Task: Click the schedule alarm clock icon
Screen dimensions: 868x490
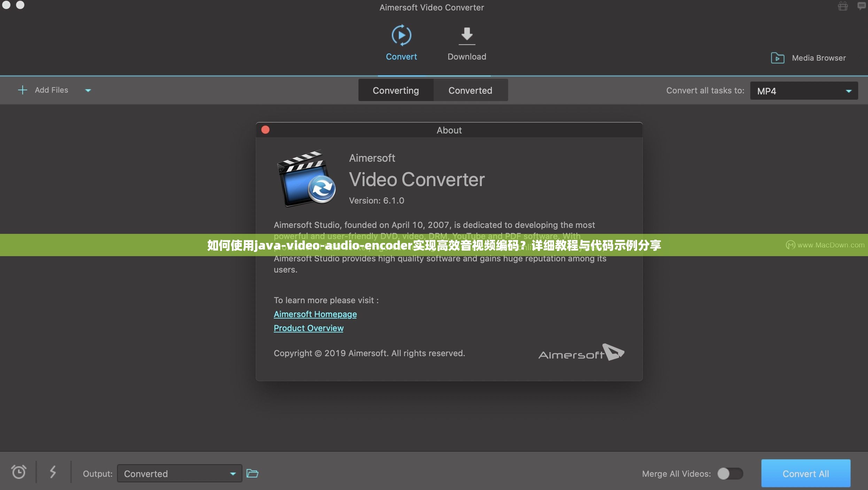Action: 19,472
